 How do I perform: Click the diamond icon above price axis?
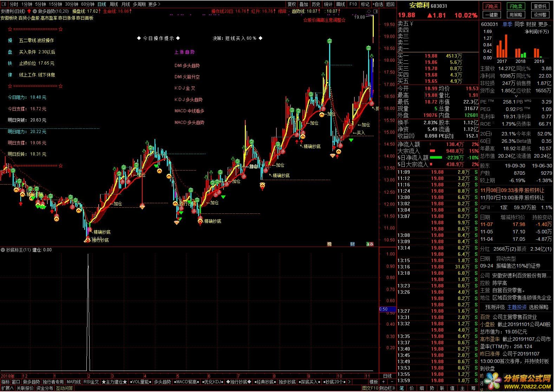click(369, 12)
